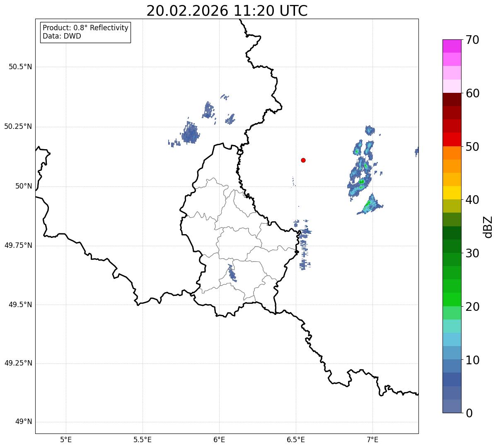Click the "dBZ" colorbar label
This screenshot has height=448, width=498.
pos(488,226)
